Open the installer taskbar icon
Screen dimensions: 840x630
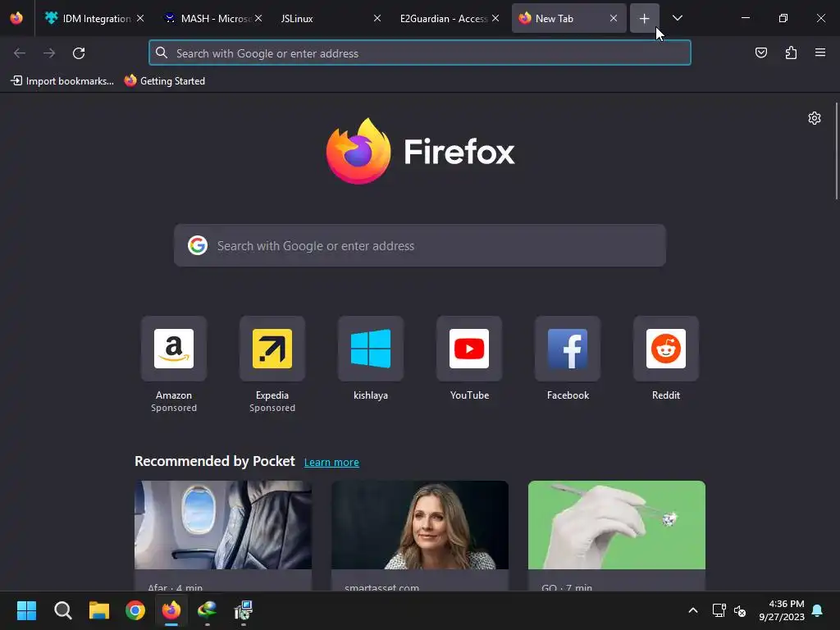point(243,610)
